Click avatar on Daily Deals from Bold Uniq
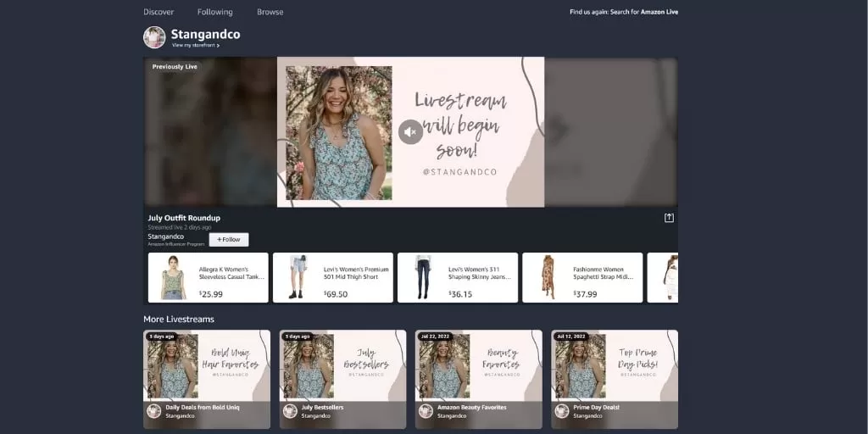 tap(154, 411)
